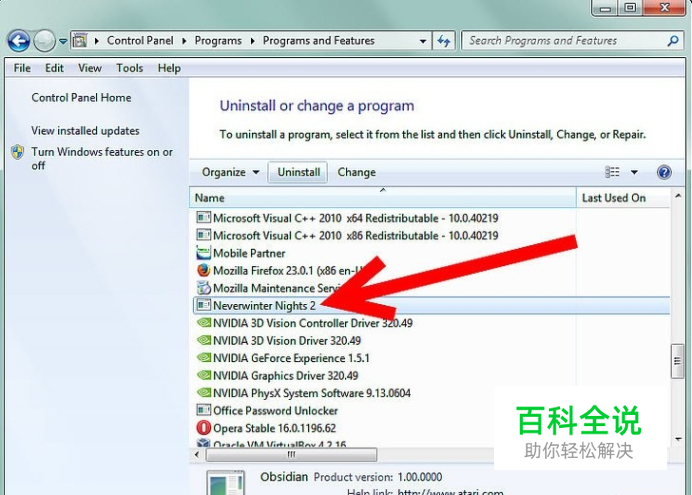Expand the chevron after Control Panel breadcrumb

pyautogui.click(x=184, y=41)
